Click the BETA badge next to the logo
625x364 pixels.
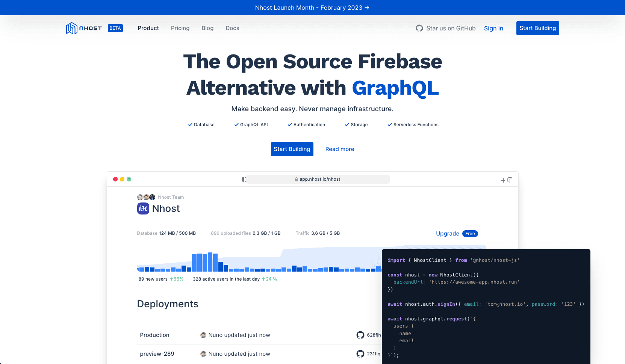click(x=115, y=28)
